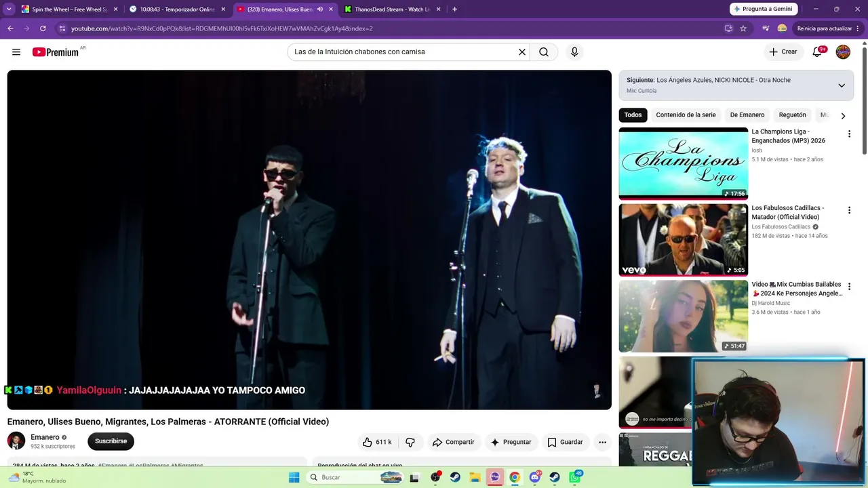The width and height of the screenshot is (868, 488).
Task: Open a new browser tab
Action: click(x=454, y=9)
